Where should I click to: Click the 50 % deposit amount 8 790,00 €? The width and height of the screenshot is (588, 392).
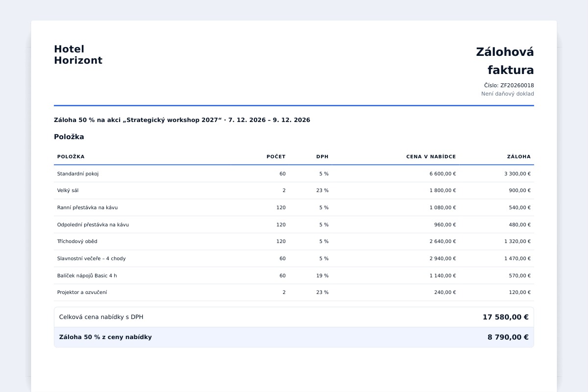pos(508,337)
